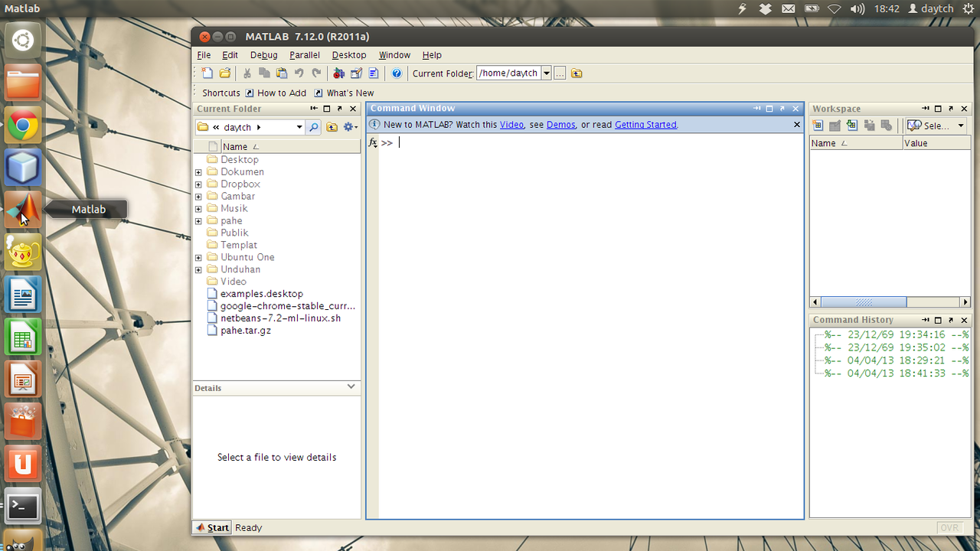Expand the pahe folder

tap(198, 221)
